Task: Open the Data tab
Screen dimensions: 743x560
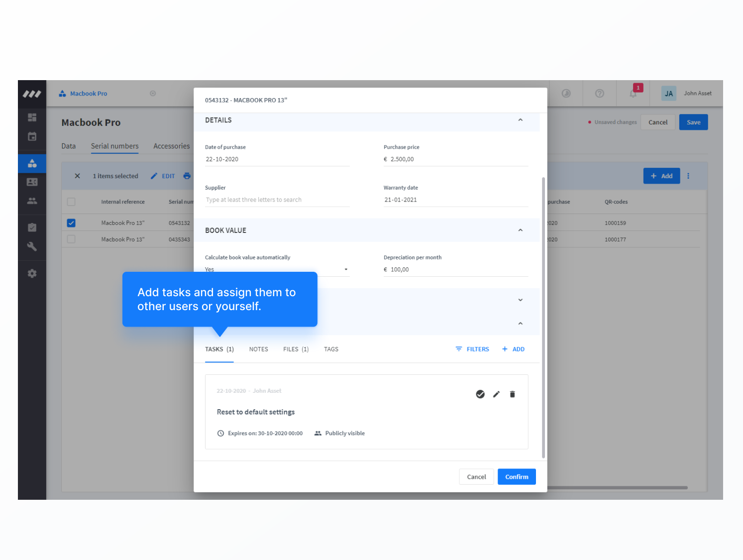Action: [69, 146]
